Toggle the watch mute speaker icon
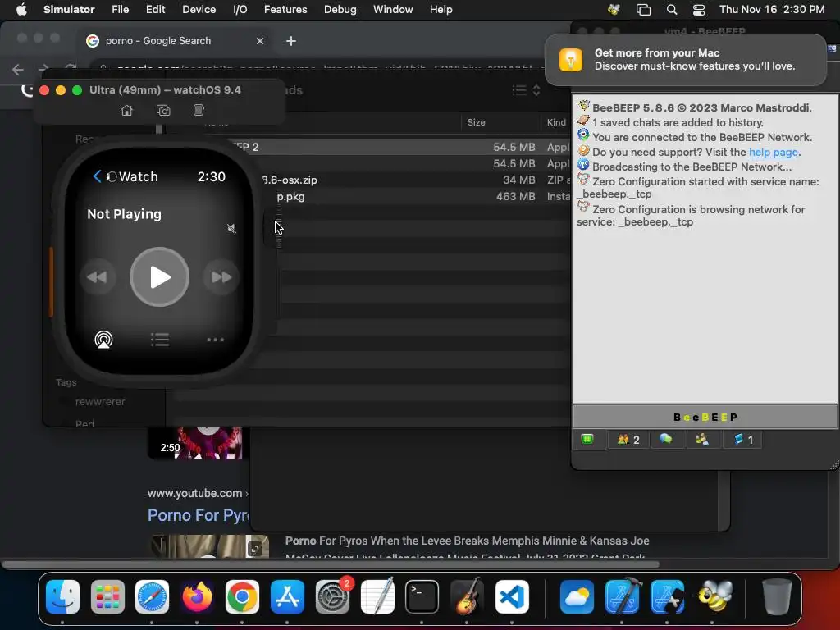This screenshot has width=840, height=630. click(231, 228)
